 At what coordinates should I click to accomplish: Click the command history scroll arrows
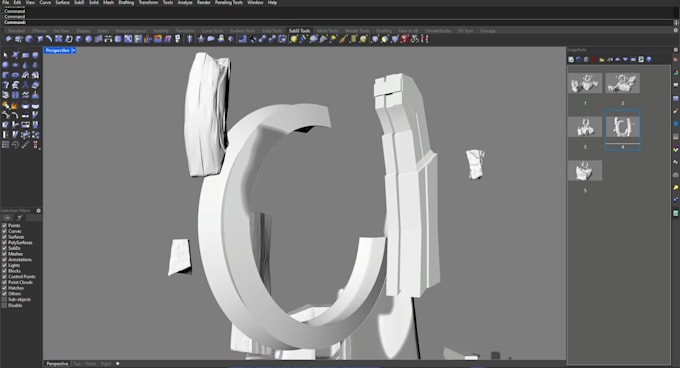click(676, 22)
